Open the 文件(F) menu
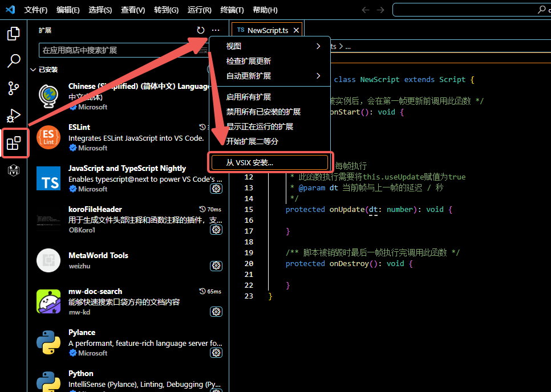This screenshot has width=551, height=392. (x=36, y=10)
